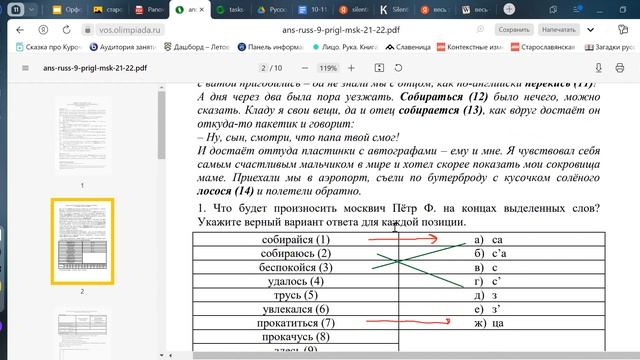Screen dimensions: 640x360
Task: Click the answer option ж) ца
Action: click(489, 323)
